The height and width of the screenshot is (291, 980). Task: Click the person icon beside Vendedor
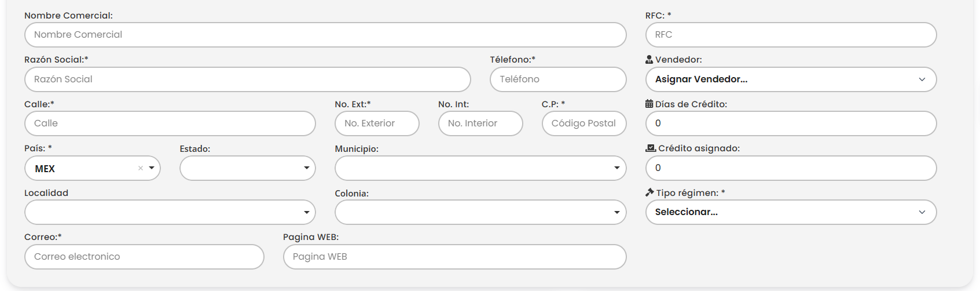[649, 60]
